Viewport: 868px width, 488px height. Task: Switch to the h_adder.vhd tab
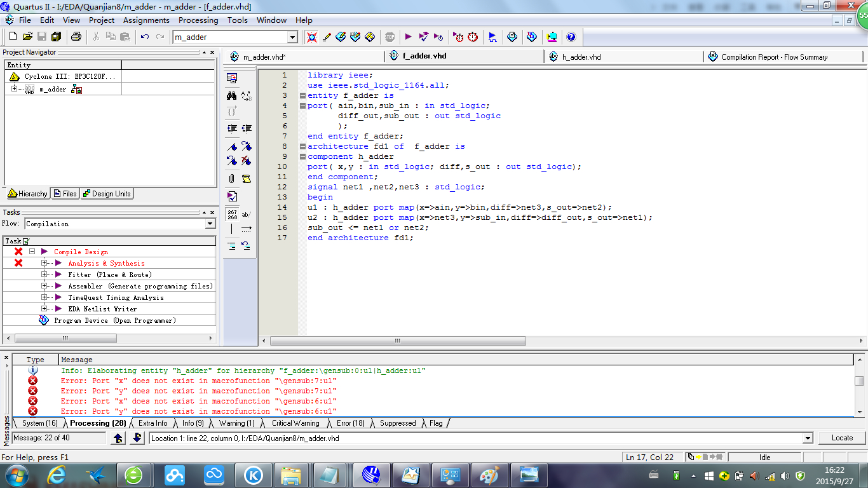(x=581, y=57)
